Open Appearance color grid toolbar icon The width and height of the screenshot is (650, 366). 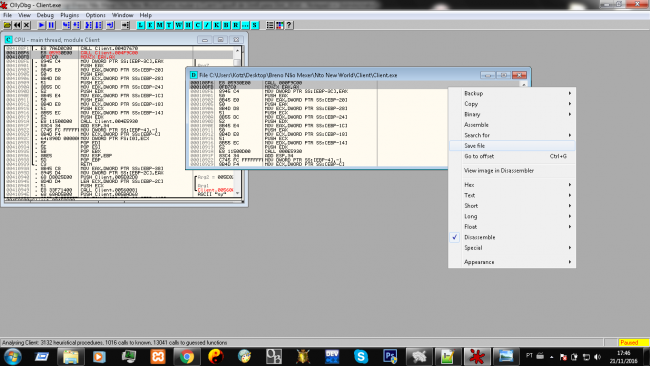pos(280,25)
